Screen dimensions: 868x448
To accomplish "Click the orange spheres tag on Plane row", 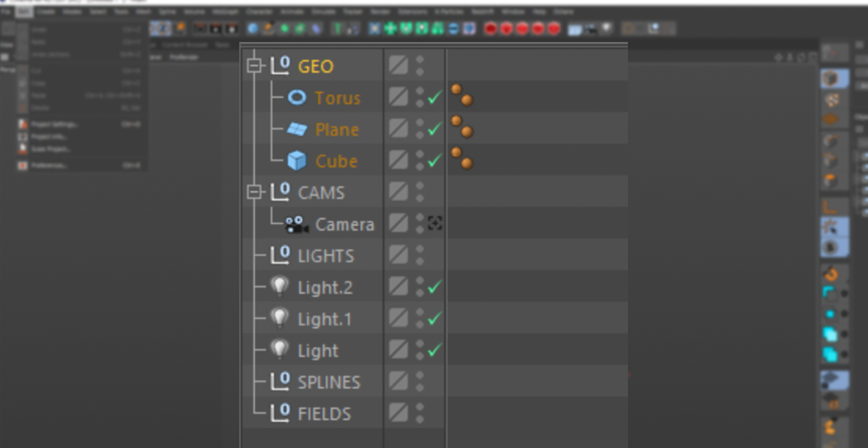I will (461, 126).
